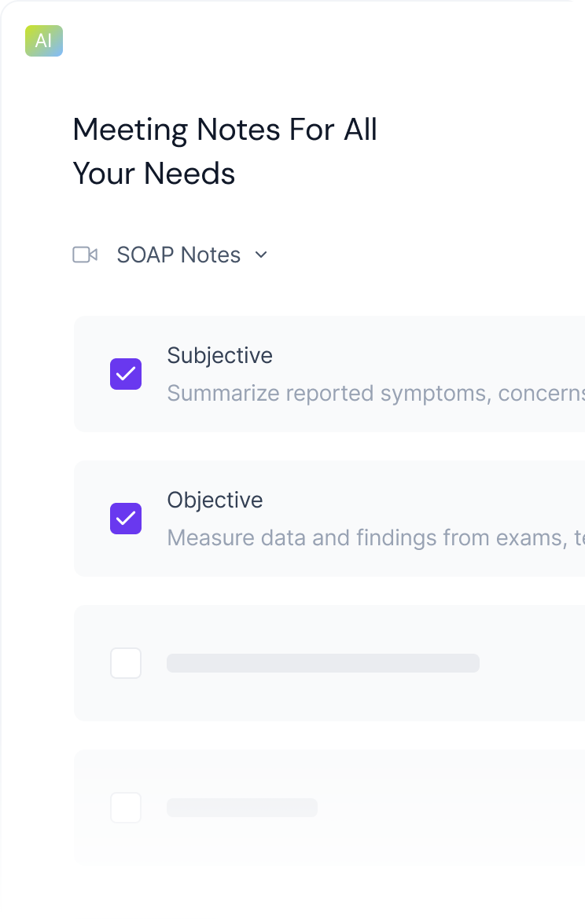The image size is (585, 924).
Task: Click the placeholder bar in the third card
Action: point(322,662)
